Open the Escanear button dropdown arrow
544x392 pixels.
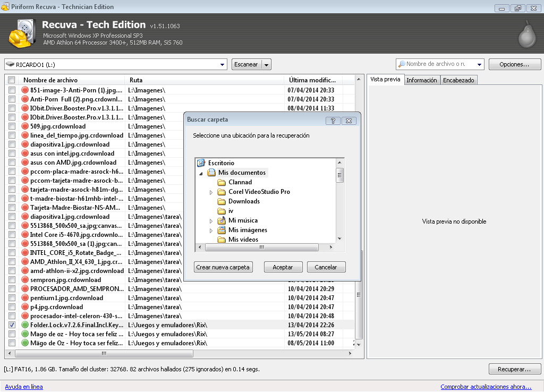click(x=266, y=64)
